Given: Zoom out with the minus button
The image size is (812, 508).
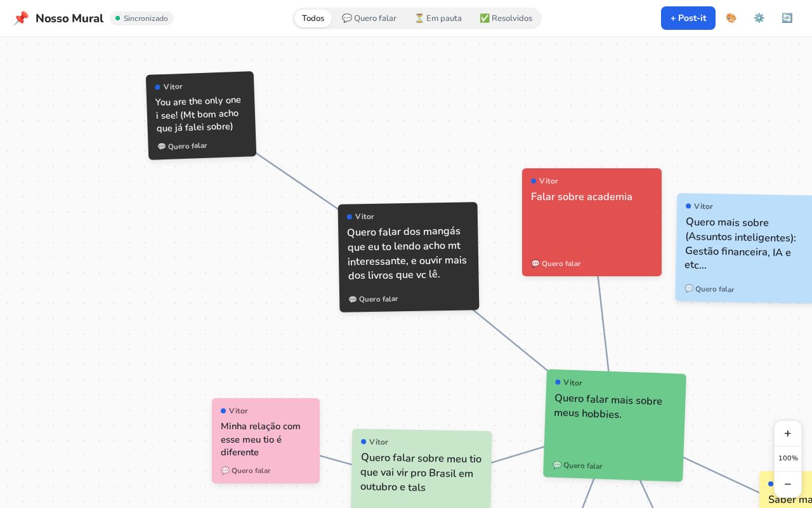Looking at the screenshot, I should click(788, 485).
